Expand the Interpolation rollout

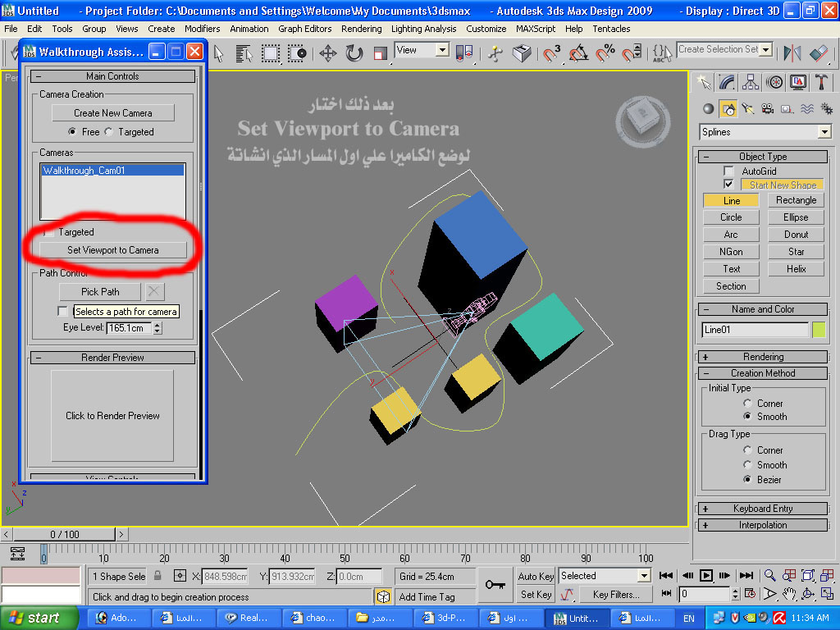763,525
